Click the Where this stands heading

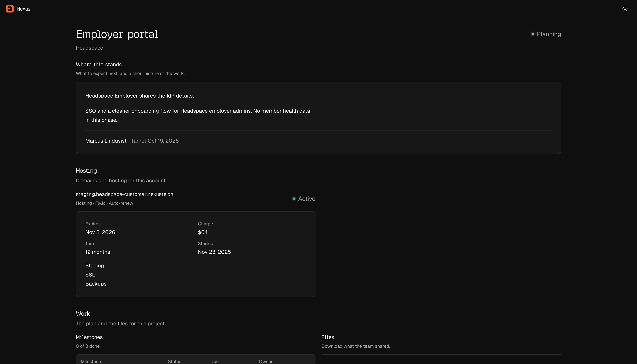tap(99, 65)
